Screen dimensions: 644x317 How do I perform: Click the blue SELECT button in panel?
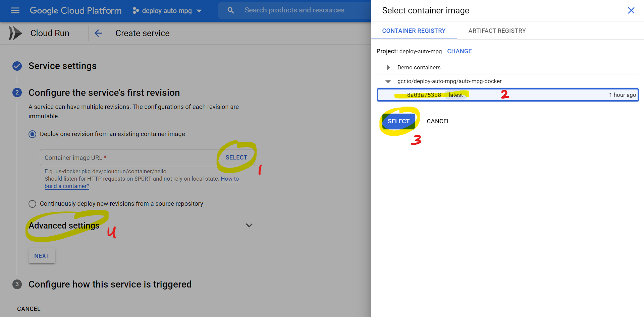pyautogui.click(x=399, y=121)
